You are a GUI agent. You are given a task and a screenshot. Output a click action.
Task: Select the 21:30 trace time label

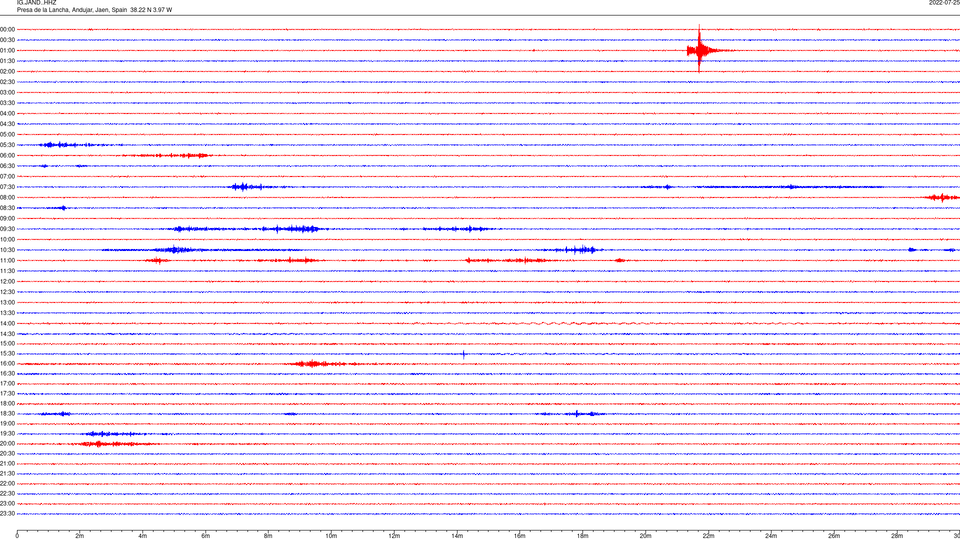coord(7,473)
